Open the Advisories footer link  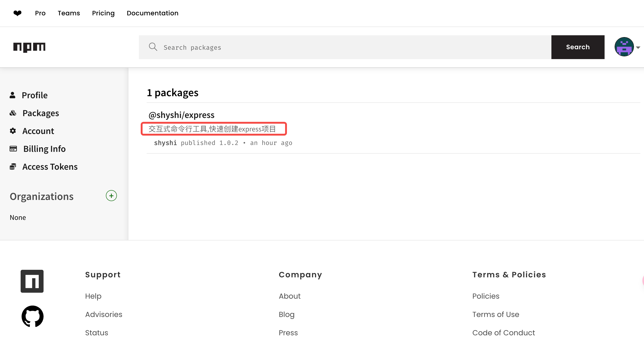tap(104, 314)
